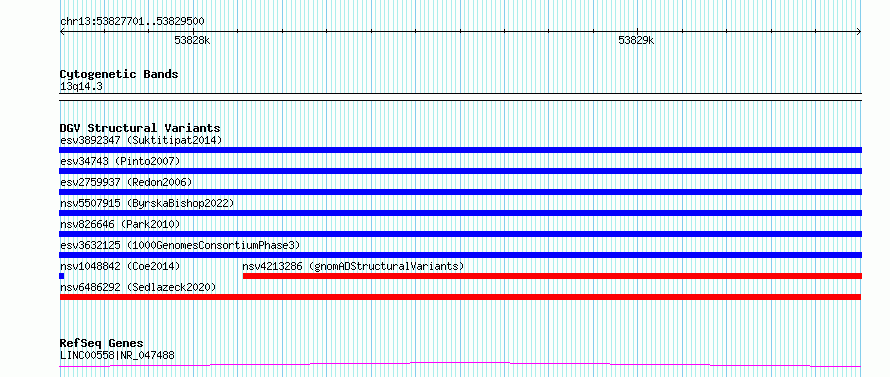Select the red bar for nsv4213286
This screenshot has height=377, width=890.
[x=552, y=276]
